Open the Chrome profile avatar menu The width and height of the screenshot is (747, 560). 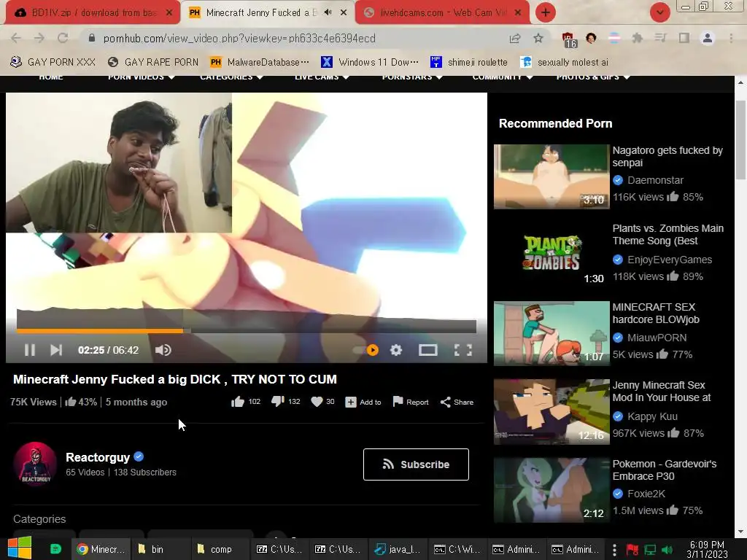[x=708, y=38]
